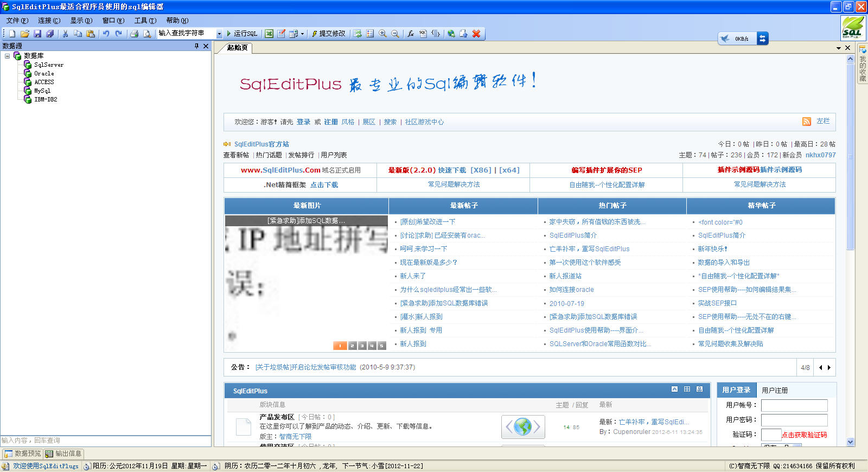Select ACCESS in the data source tree
Image resolution: width=868 pixels, height=472 pixels.
44,82
